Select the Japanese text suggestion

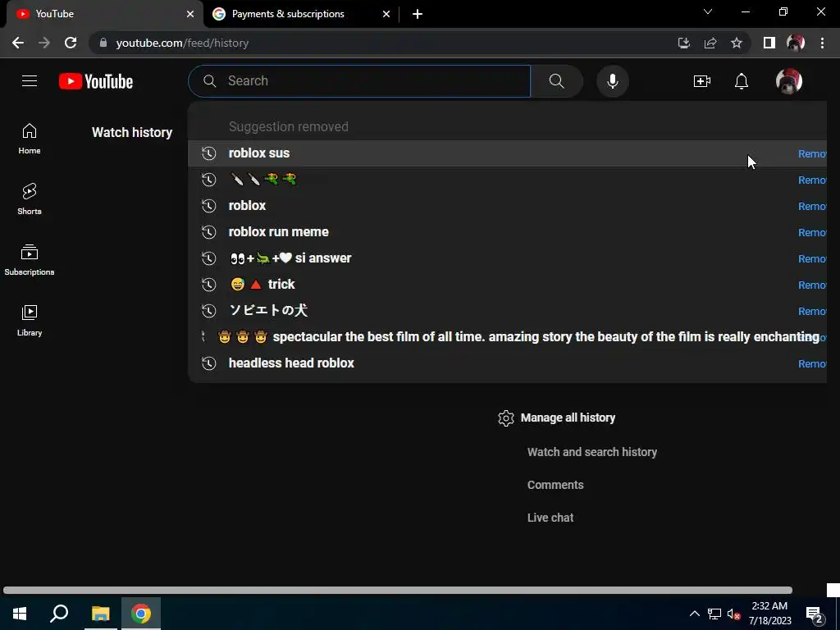click(x=507, y=311)
